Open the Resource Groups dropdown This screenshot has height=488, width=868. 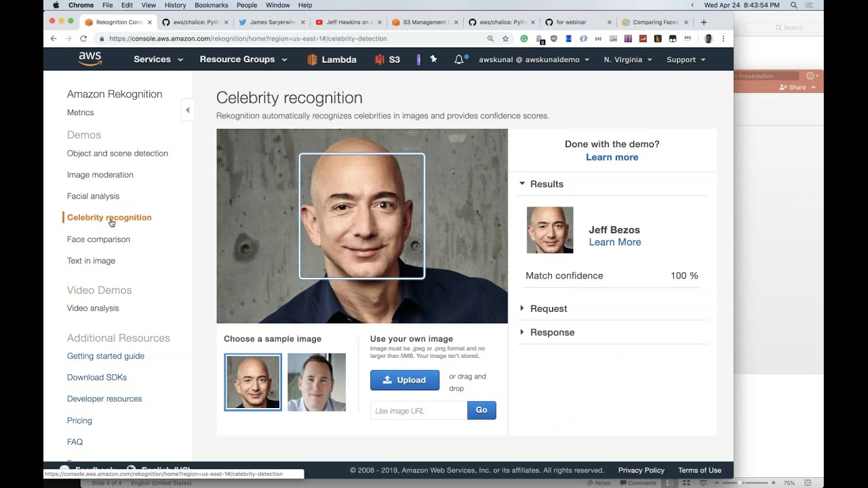(x=243, y=60)
